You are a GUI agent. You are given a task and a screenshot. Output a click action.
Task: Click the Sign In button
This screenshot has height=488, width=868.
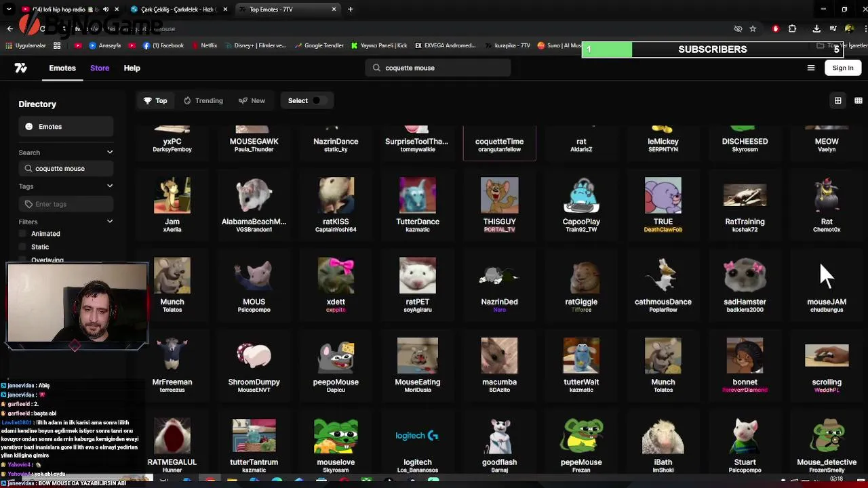[843, 68]
